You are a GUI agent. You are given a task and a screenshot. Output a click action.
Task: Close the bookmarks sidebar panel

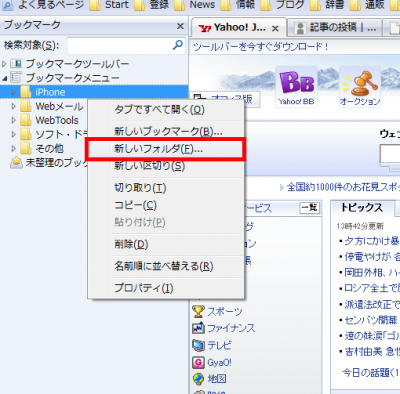(x=180, y=26)
